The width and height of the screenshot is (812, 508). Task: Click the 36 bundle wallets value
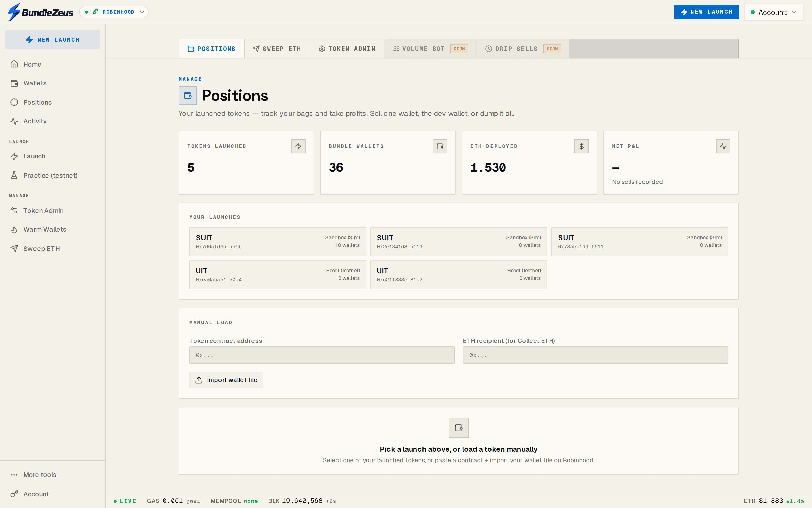pos(336,168)
